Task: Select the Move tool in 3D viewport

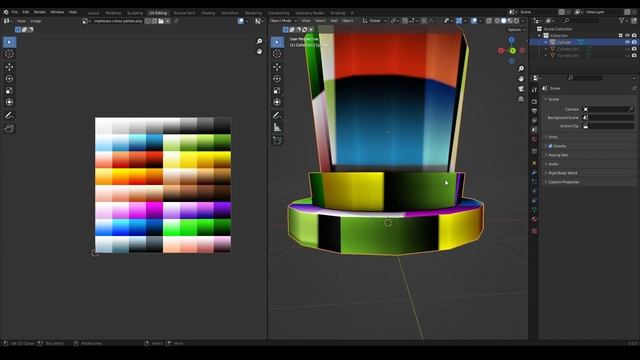Action: [277, 67]
